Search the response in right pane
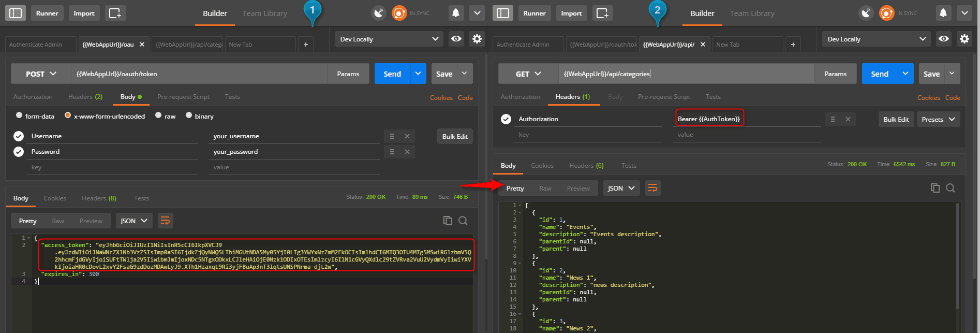 pos(951,188)
